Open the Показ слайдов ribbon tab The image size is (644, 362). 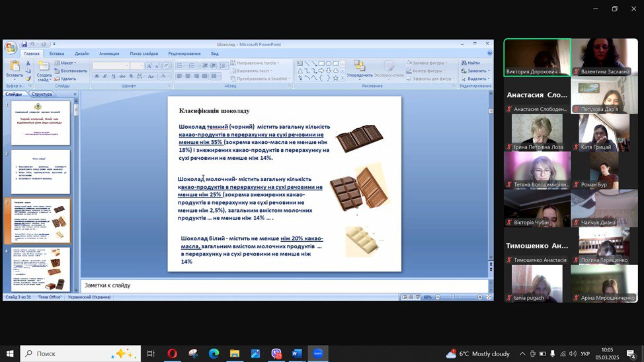click(143, 54)
